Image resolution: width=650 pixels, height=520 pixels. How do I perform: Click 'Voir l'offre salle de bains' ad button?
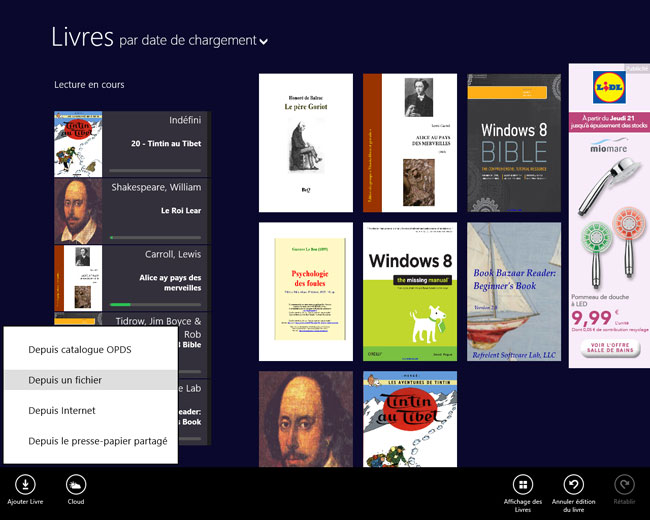click(x=610, y=347)
